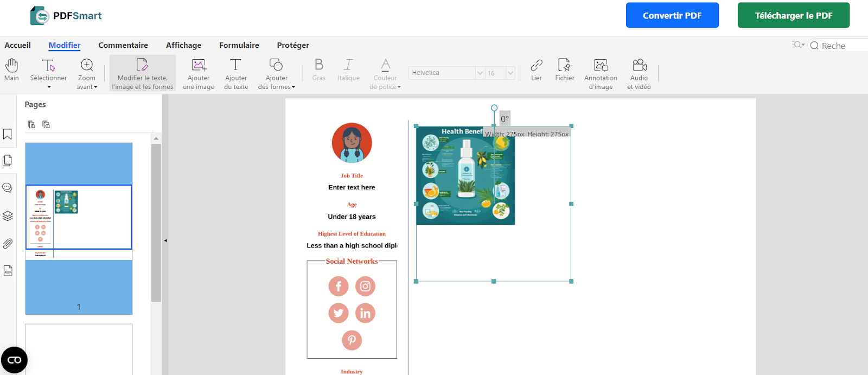Screen dimensions: 868x375
Task: Open the Formulaire tab
Action: point(239,45)
